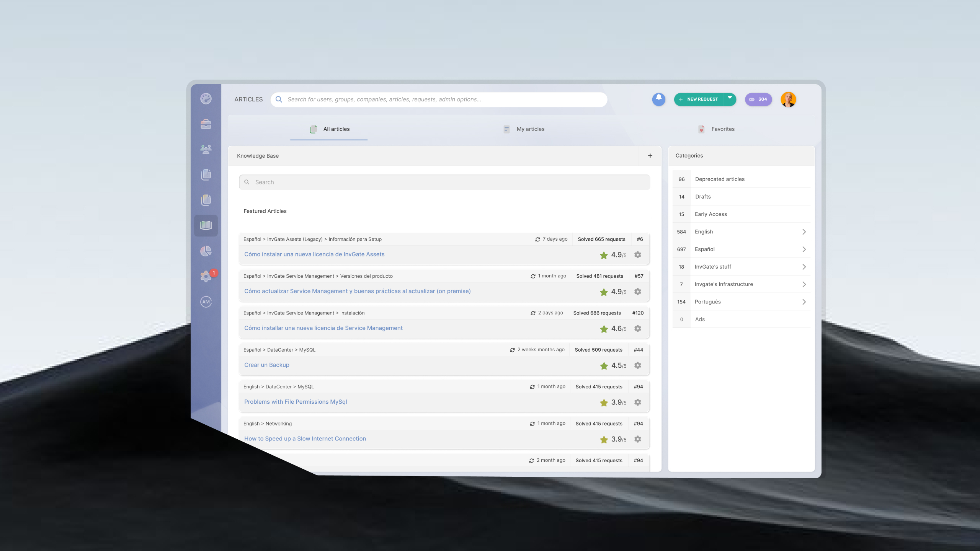This screenshot has width=980, height=551.
Task: Open gear settings for article #6
Action: pyautogui.click(x=637, y=254)
